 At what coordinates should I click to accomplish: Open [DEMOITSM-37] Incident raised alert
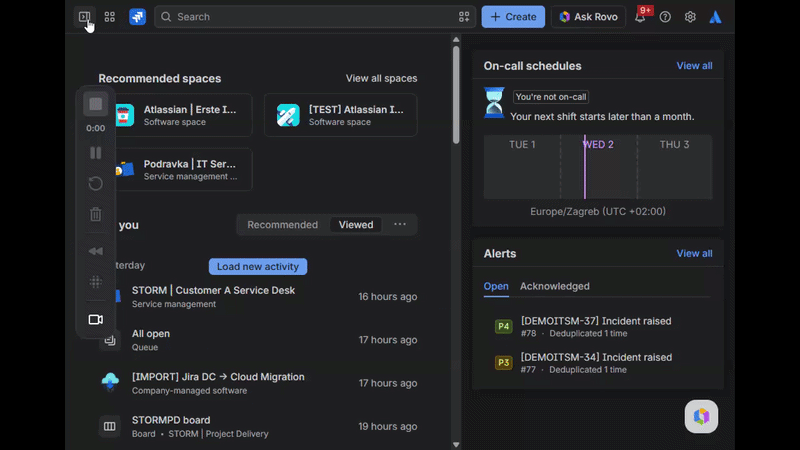tap(597, 327)
